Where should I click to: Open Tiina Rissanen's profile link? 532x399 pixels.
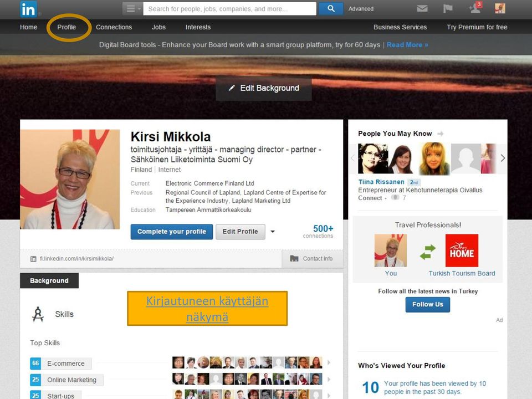coord(381,182)
